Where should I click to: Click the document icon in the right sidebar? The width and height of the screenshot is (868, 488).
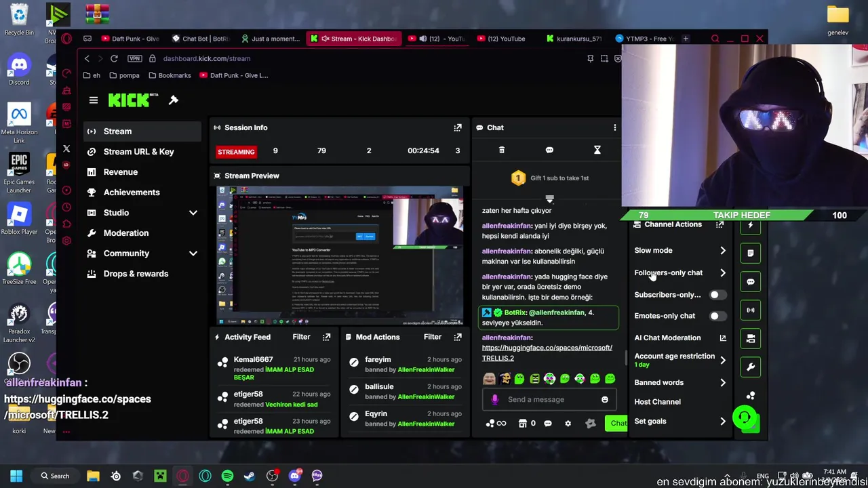click(751, 253)
